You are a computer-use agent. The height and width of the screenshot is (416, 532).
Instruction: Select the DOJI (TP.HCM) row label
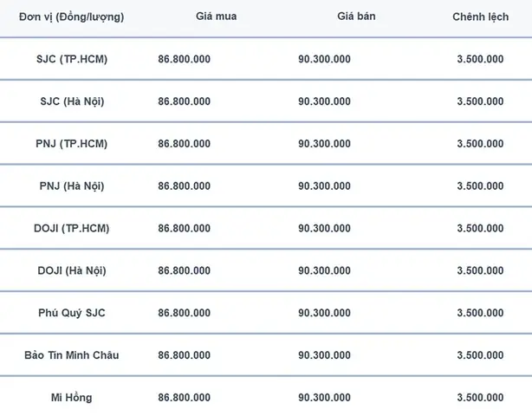72,228
